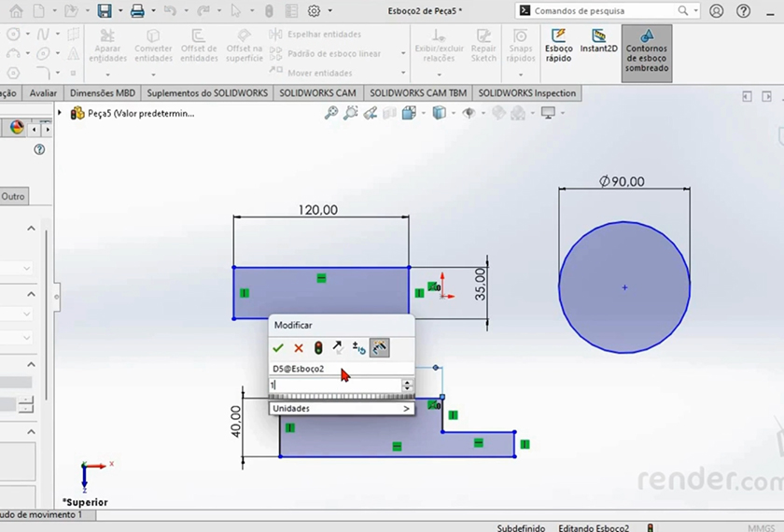Switch to the SOLIDWORKS CAM tab
The width and height of the screenshot is (784, 532).
pyautogui.click(x=317, y=93)
